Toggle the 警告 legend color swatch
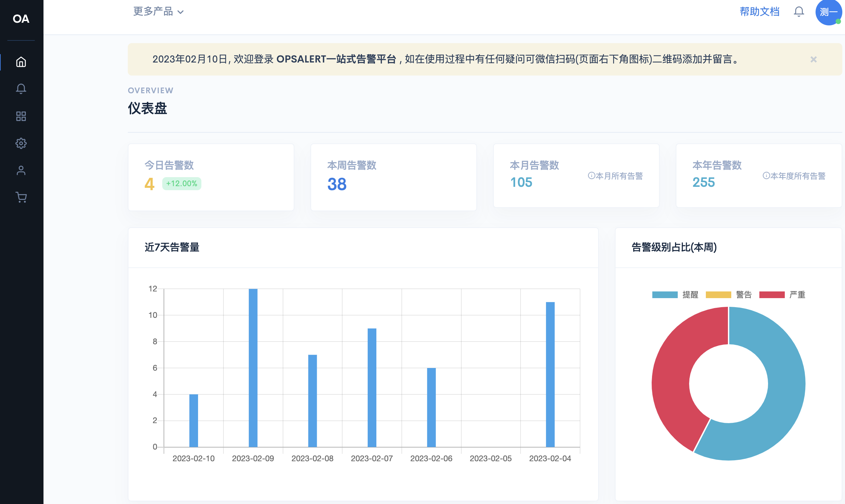The width and height of the screenshot is (845, 504). 718,295
